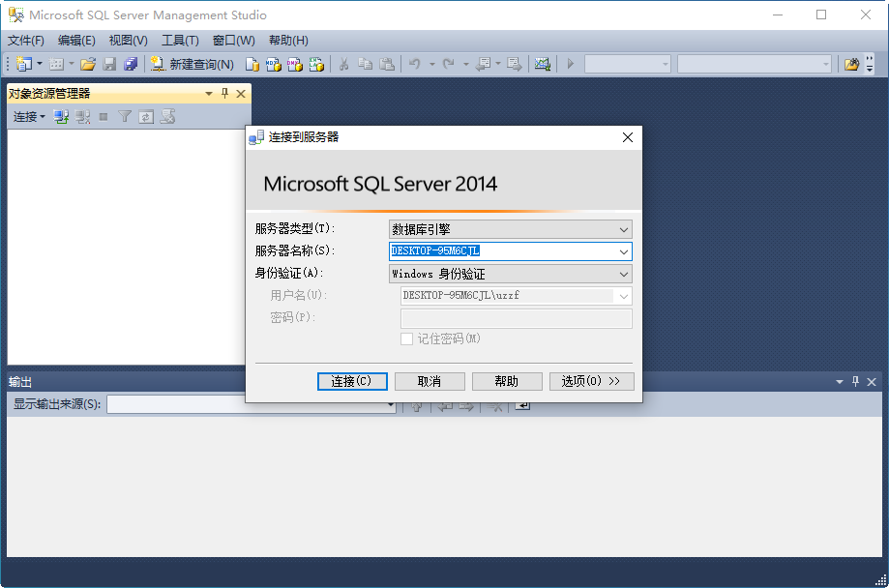Click the Stop square icon in Object Explorer

[x=104, y=117]
